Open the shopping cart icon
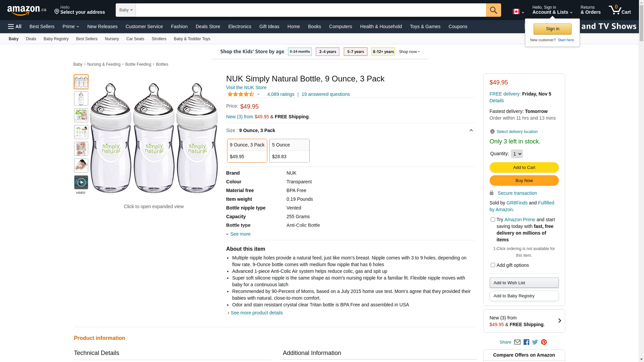This screenshot has width=644, height=362. [x=619, y=10]
